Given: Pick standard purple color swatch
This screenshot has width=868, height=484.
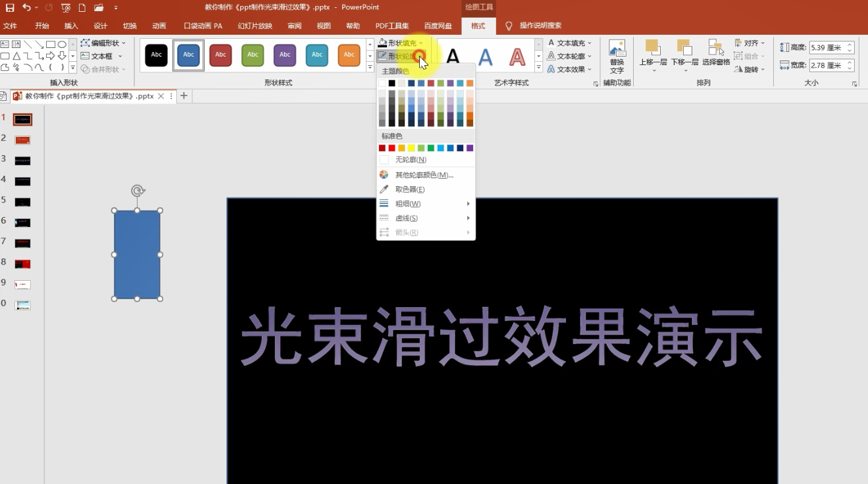Looking at the screenshot, I should pyautogui.click(x=470, y=148).
